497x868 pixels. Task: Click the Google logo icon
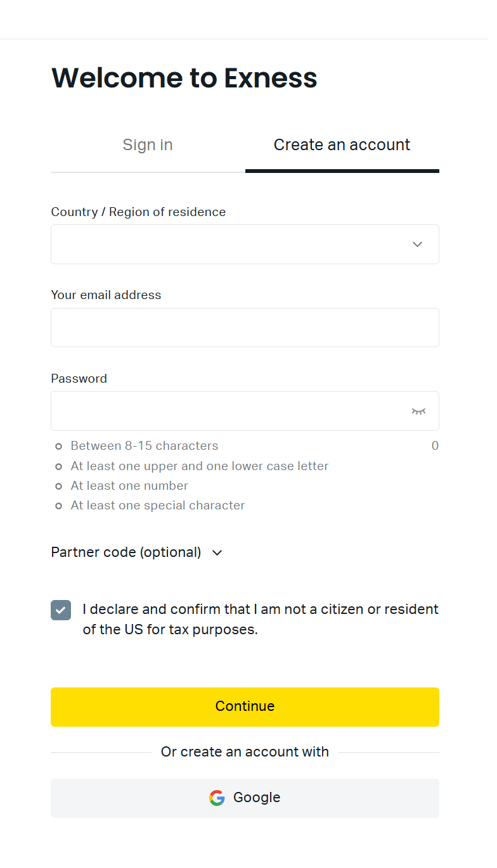[x=217, y=798]
